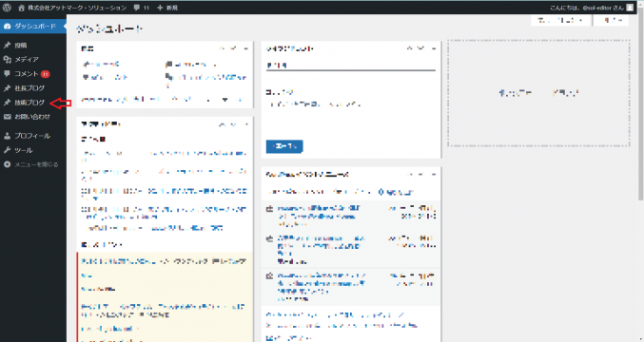Click the red 11 badge next to コメント
644x342 pixels.
(x=45, y=74)
